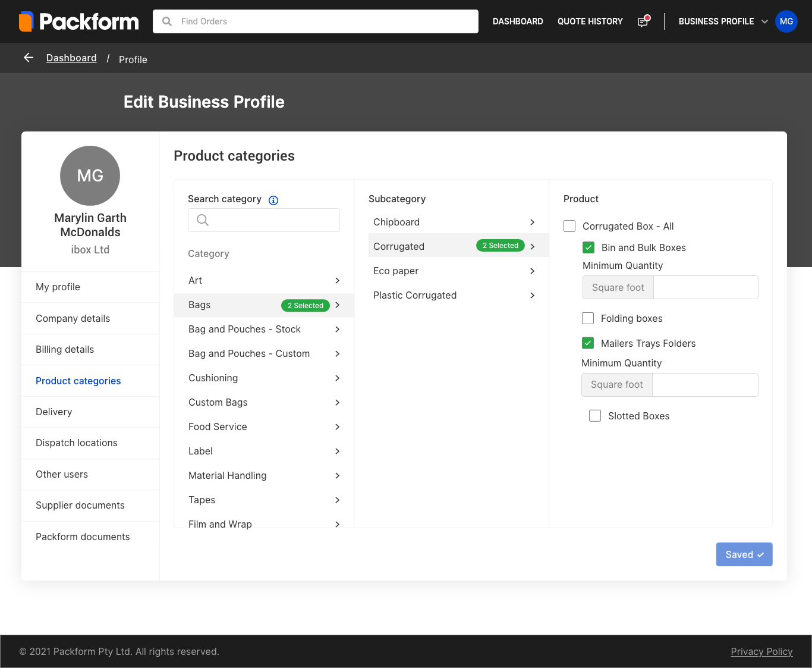Click the Packform logo
812x668 pixels.
[x=78, y=21]
